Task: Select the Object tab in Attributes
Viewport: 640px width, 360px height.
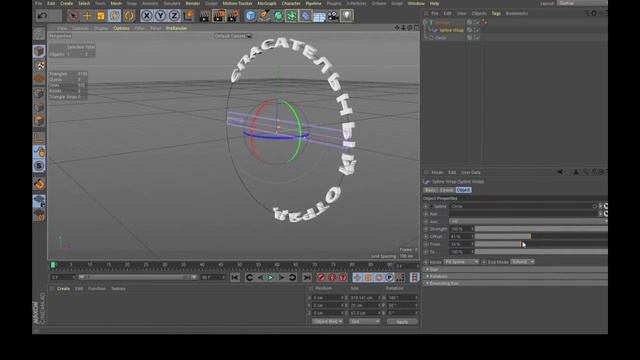Action: [463, 190]
